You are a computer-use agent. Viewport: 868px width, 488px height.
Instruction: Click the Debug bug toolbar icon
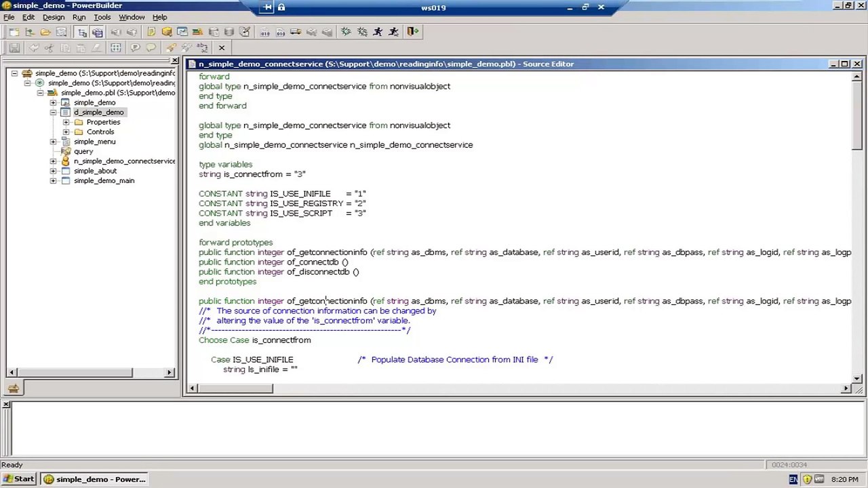(x=346, y=32)
